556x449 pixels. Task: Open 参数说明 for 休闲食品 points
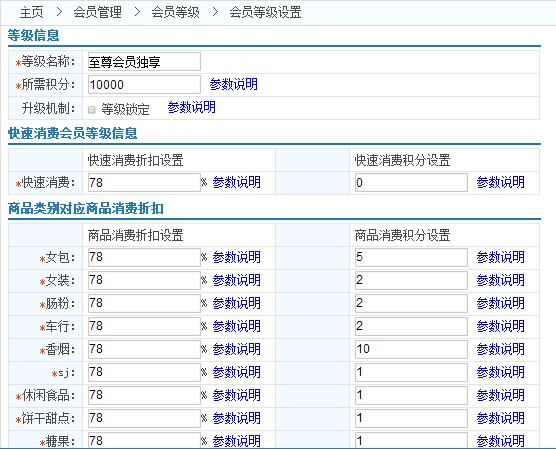point(501,395)
